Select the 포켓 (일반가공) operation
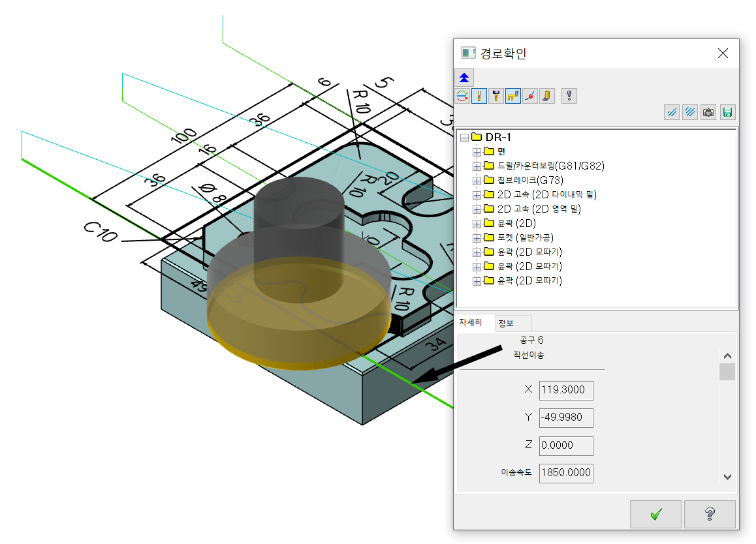Image resolution: width=756 pixels, height=544 pixels. tap(525, 237)
